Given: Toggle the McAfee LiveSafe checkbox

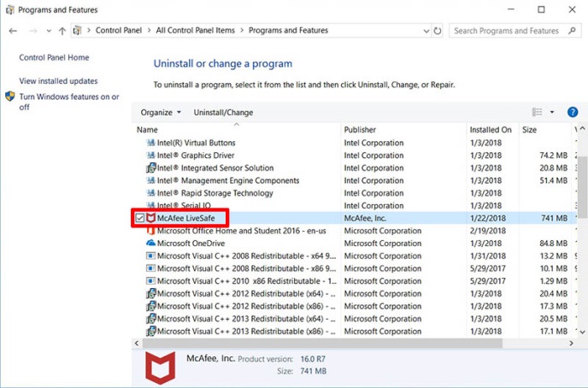Looking at the screenshot, I should click(x=140, y=218).
